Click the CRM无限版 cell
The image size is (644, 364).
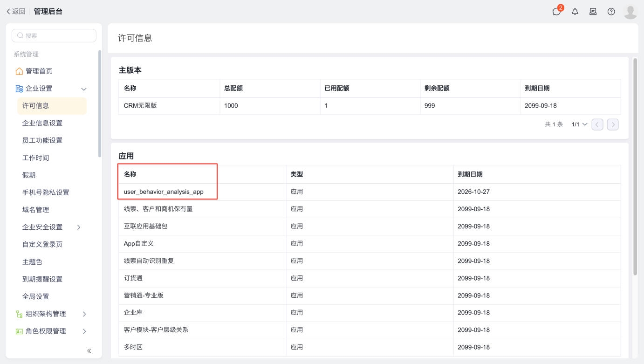(169, 106)
